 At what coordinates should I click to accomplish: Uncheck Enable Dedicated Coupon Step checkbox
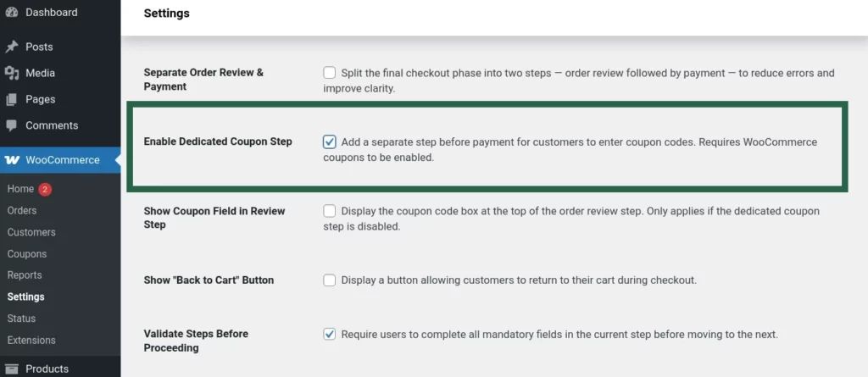point(330,141)
